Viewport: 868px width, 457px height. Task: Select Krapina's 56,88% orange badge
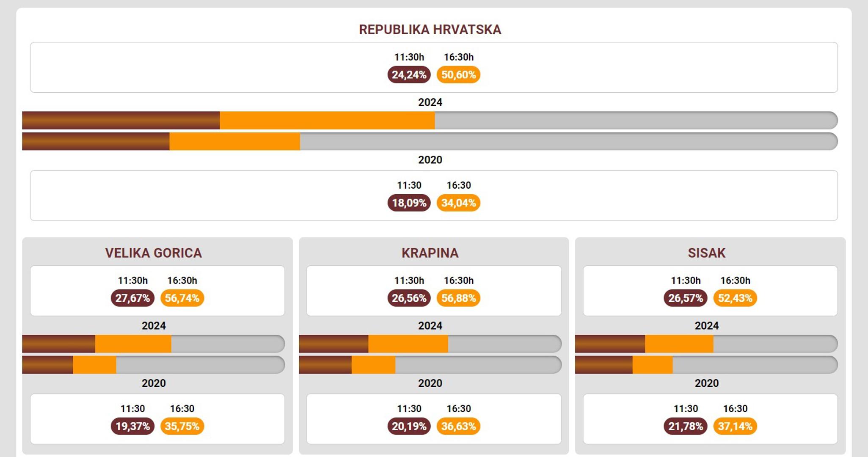coord(458,298)
